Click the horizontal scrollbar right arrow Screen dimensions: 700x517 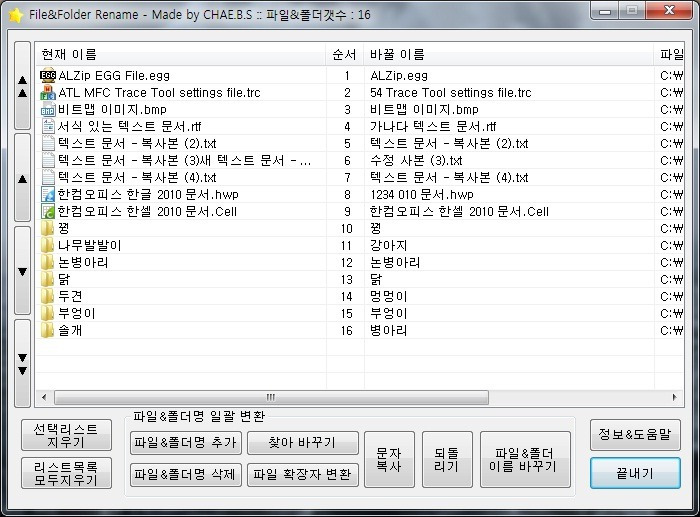click(x=674, y=397)
